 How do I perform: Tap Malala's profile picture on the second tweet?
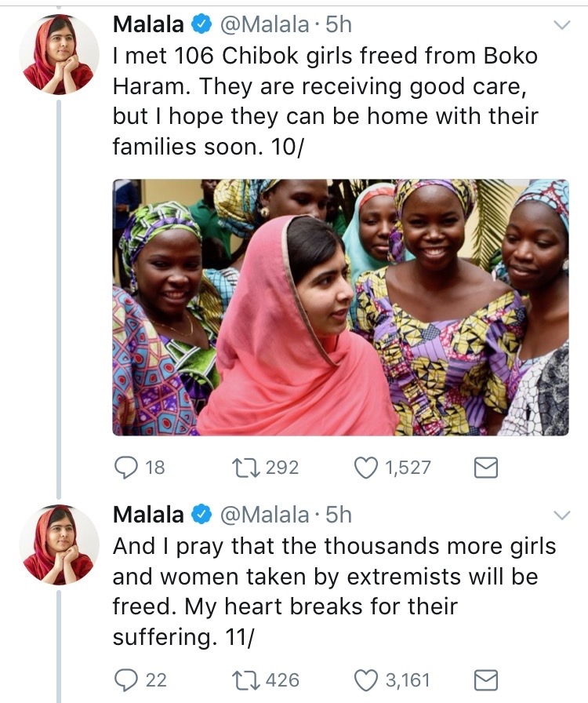point(59,545)
